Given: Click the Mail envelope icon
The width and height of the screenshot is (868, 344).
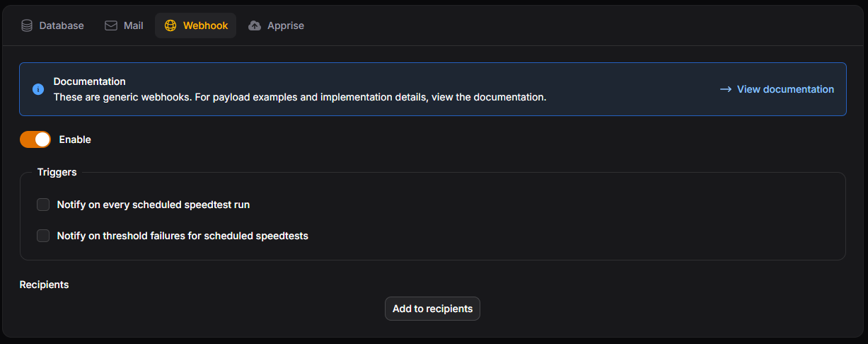Looking at the screenshot, I should pyautogui.click(x=111, y=25).
